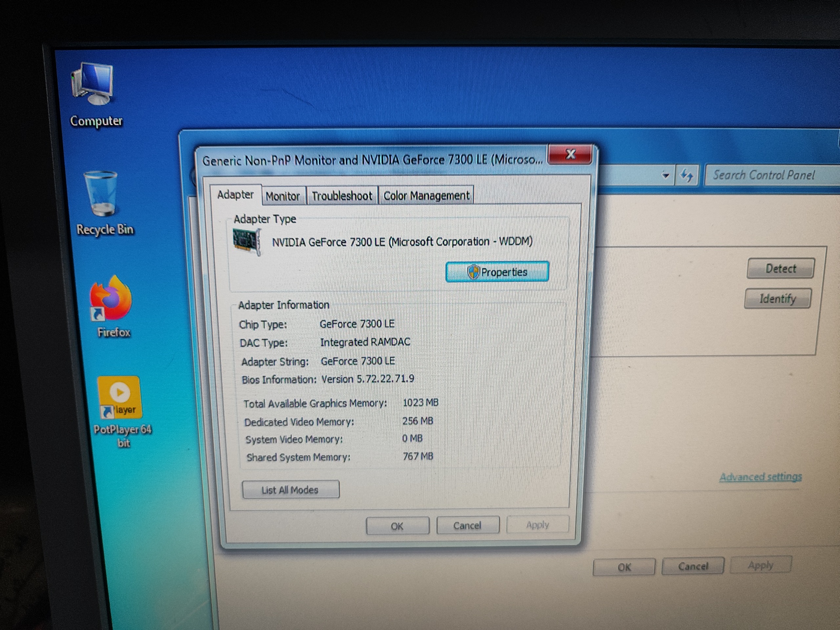Cancel the adapter properties dialog
Image resolution: width=840 pixels, height=630 pixels.
click(x=468, y=526)
